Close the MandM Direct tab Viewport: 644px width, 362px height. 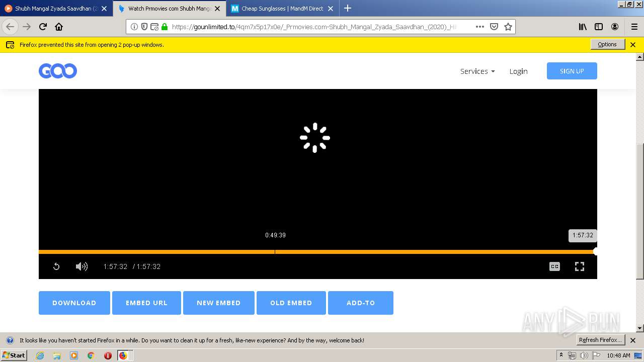point(331,9)
